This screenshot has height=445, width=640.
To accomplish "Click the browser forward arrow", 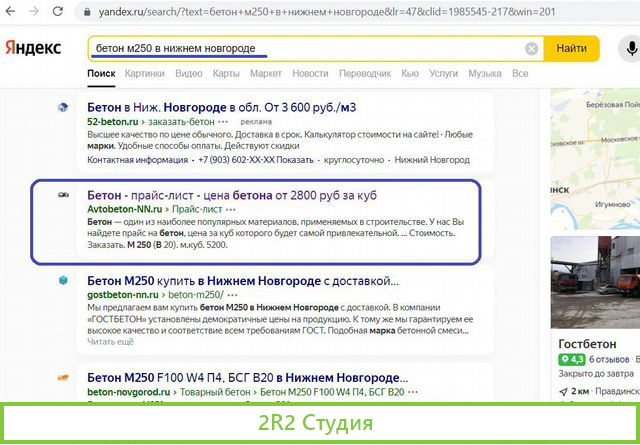I will pyautogui.click(x=34, y=12).
